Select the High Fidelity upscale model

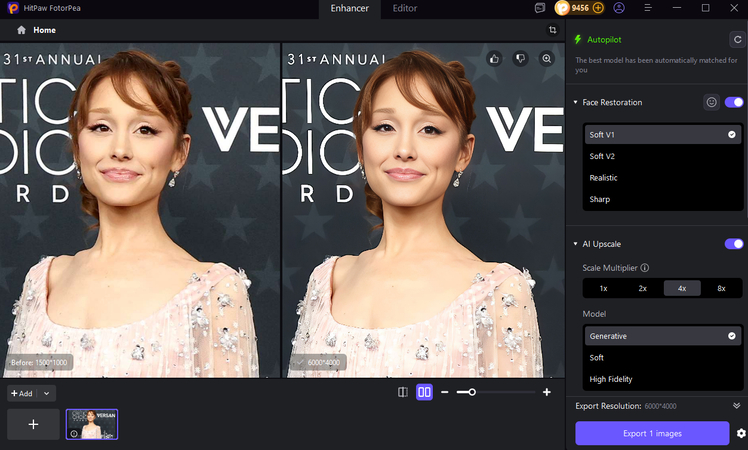663,379
